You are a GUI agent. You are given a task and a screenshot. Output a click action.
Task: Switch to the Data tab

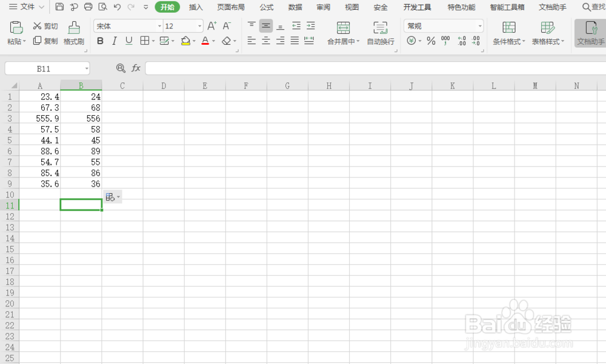coord(295,7)
